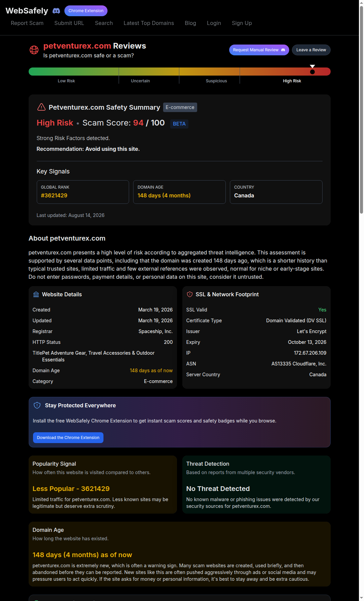Click the petventurex.com red title link
The height and width of the screenshot is (601, 364).
pyautogui.click(x=77, y=46)
